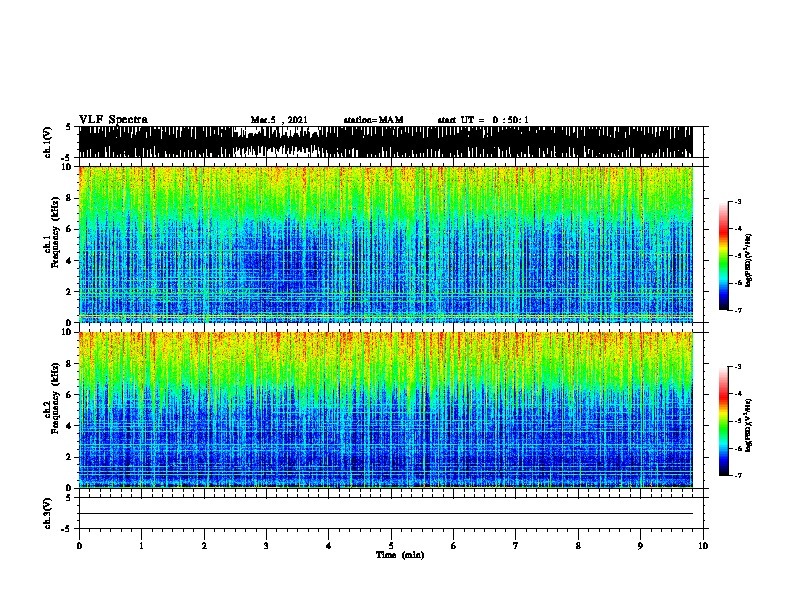The height and width of the screenshot is (612, 792).
Task: Click inside the ch.1 spectrogram plot
Action: tap(386, 244)
